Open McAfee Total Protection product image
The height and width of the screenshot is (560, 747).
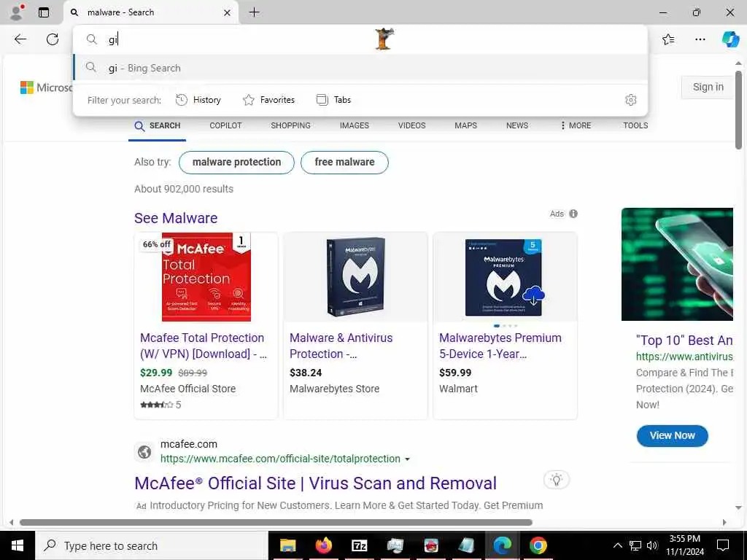(x=206, y=276)
